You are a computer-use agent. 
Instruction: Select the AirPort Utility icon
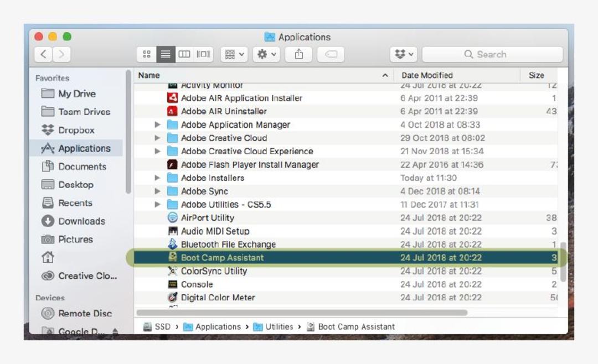click(x=172, y=217)
